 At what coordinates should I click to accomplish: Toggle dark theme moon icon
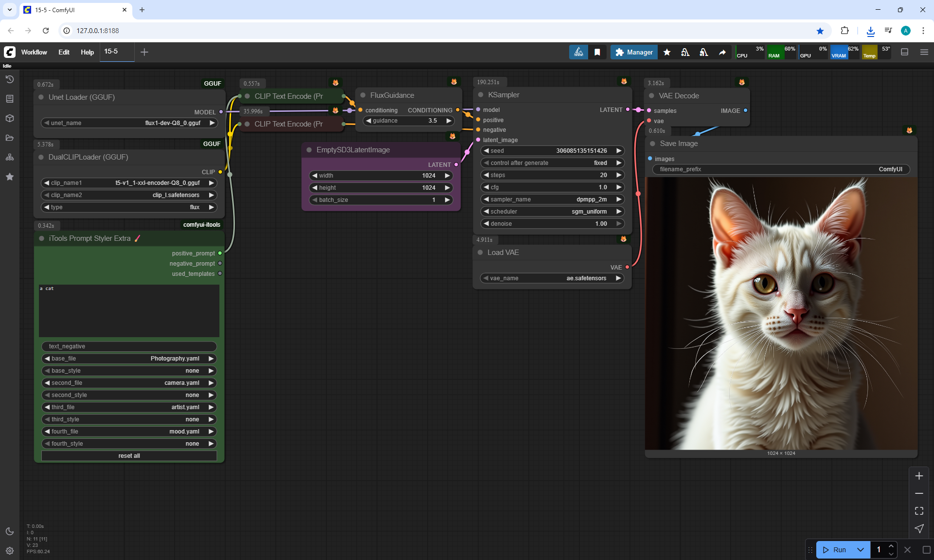coord(10,531)
